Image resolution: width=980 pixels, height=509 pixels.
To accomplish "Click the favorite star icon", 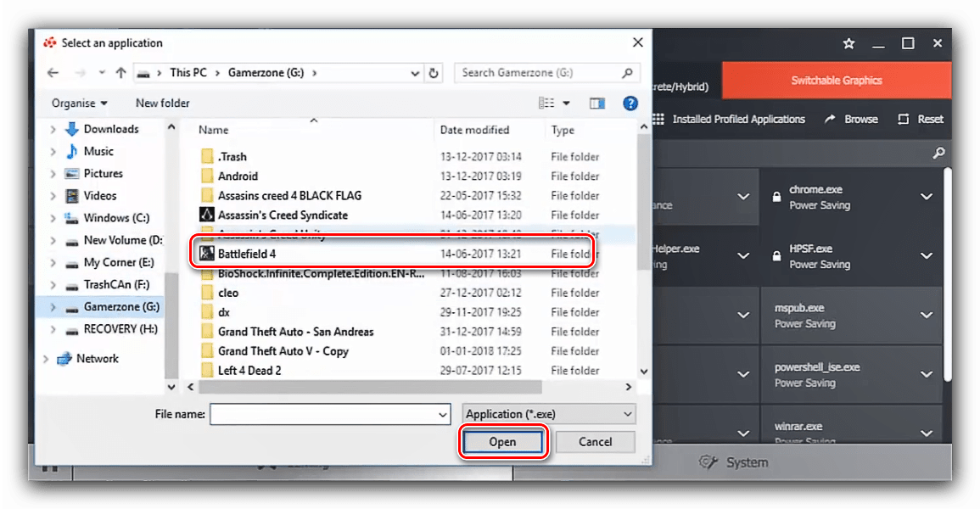I will coord(848,43).
